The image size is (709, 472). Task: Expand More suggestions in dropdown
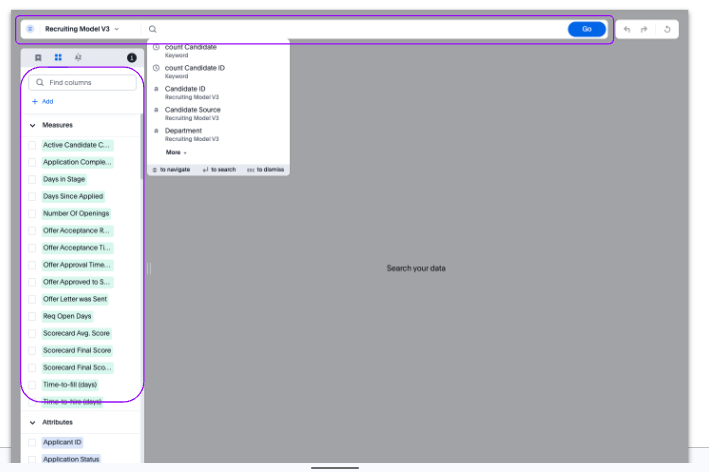(x=176, y=152)
